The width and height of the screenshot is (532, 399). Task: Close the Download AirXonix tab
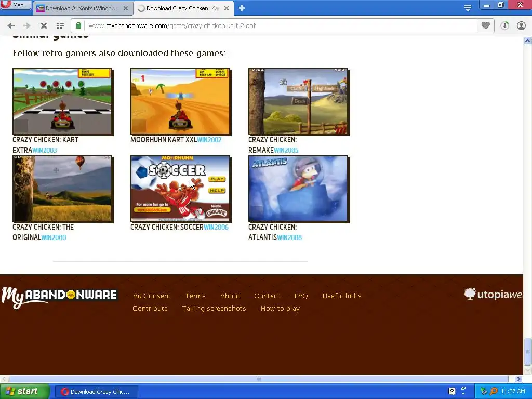pos(126,8)
